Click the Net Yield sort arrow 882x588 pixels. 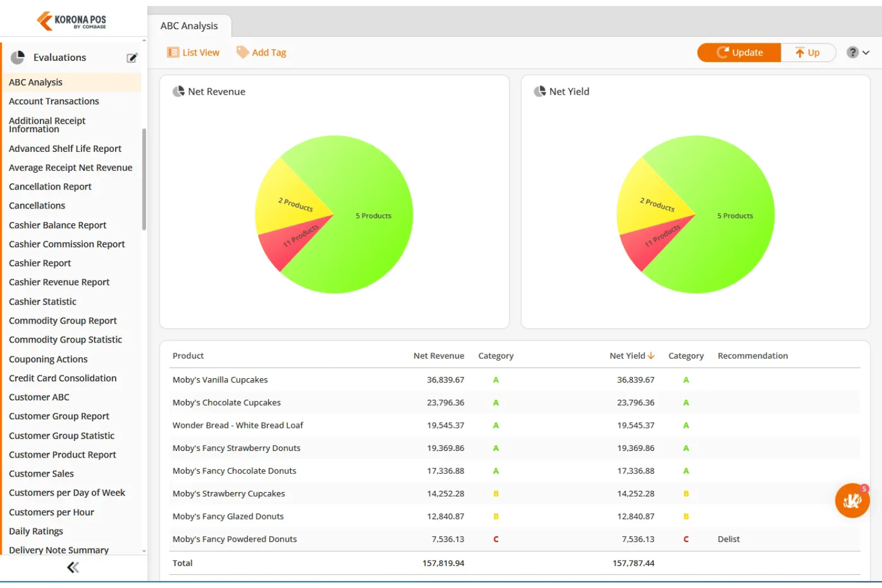click(x=651, y=356)
